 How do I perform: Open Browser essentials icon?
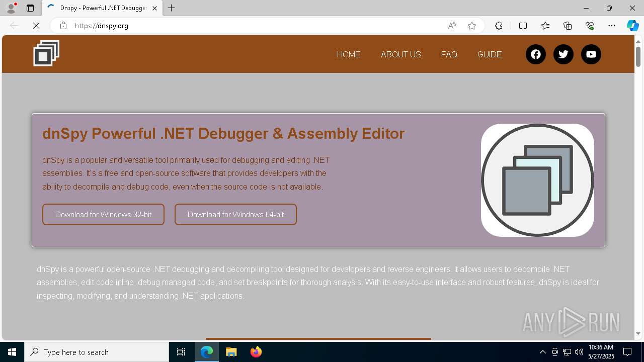[590, 26]
